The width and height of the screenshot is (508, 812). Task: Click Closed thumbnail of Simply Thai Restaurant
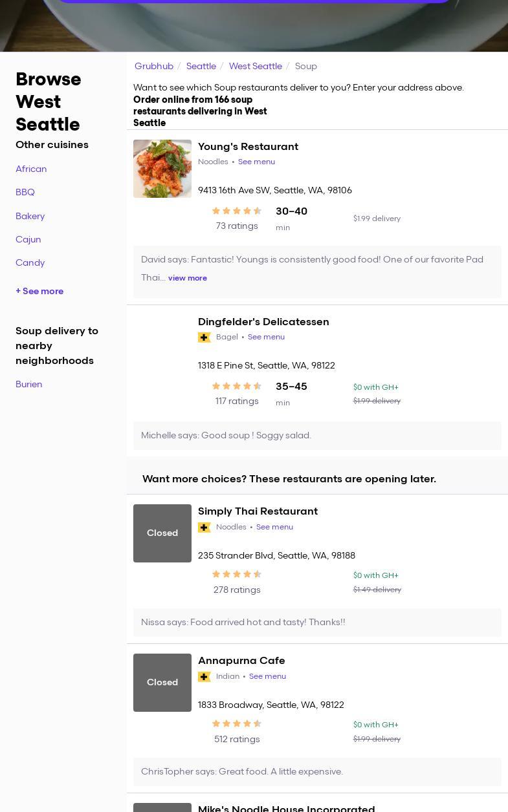pyautogui.click(x=162, y=533)
